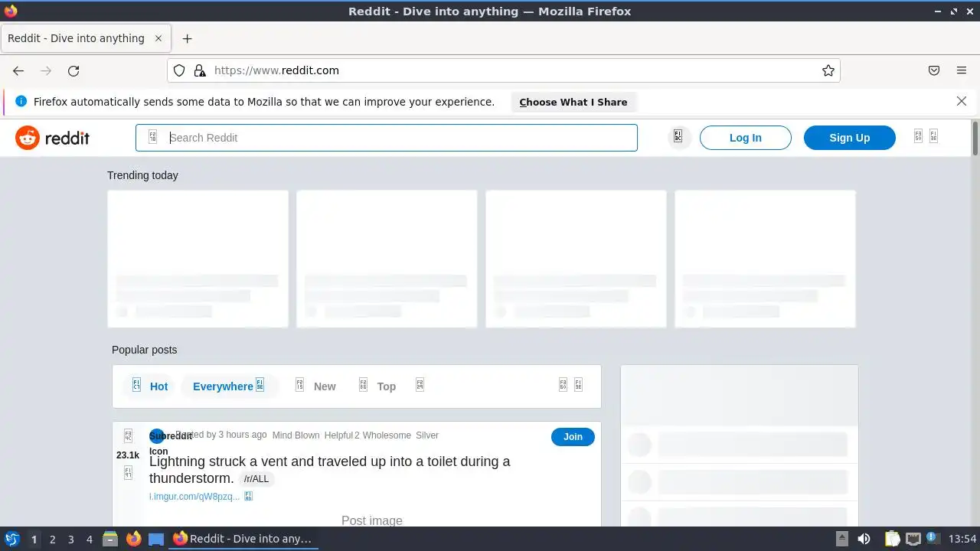
Task: Select the Top sort tab
Action: click(x=377, y=386)
